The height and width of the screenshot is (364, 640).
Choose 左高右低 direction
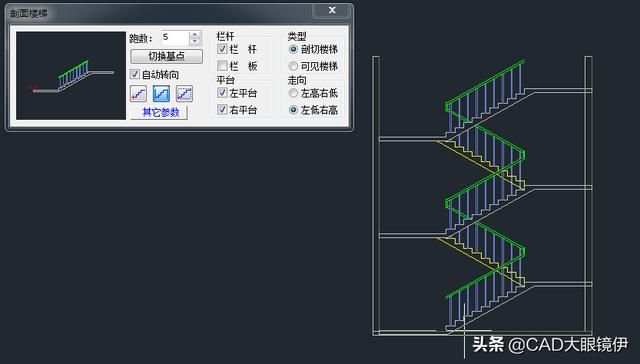click(293, 93)
